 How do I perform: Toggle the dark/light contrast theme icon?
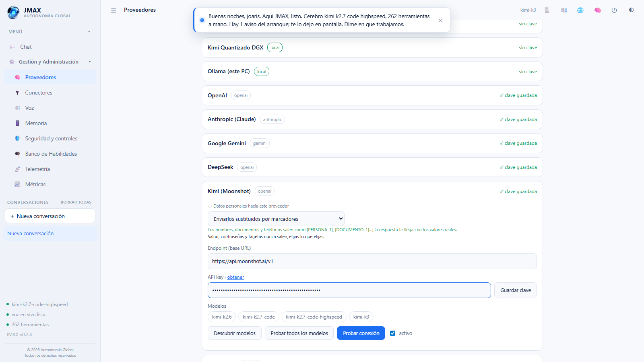[x=631, y=10]
